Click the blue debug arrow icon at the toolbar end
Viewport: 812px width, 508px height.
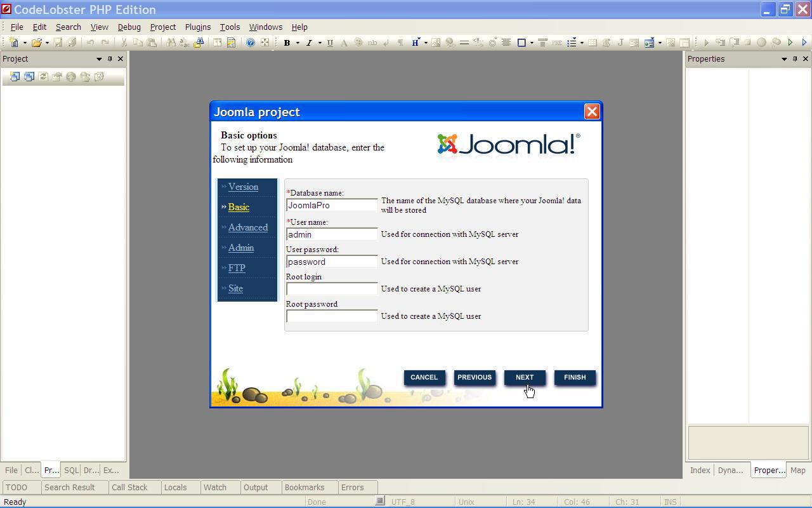[x=804, y=43]
